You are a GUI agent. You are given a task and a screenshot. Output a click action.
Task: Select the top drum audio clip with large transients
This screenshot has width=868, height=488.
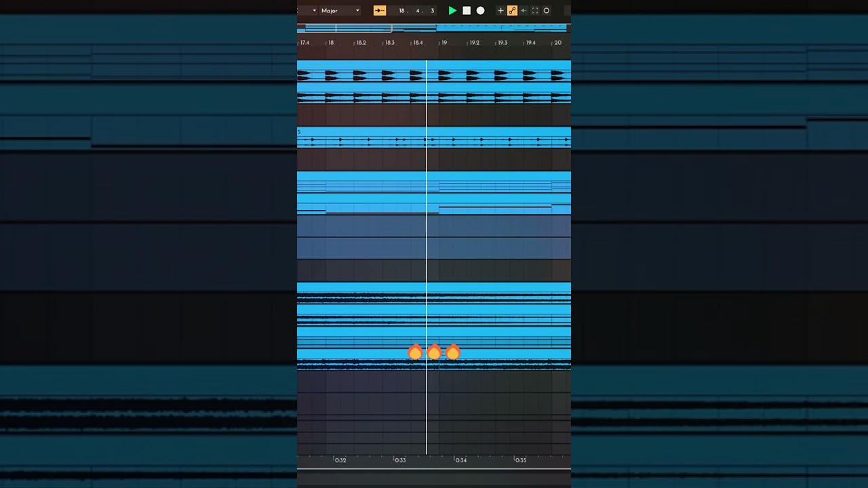tap(434, 71)
